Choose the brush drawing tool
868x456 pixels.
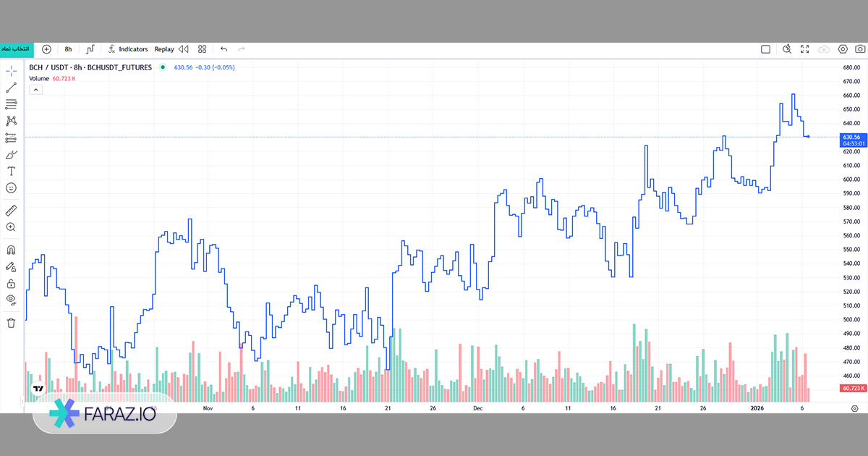(11, 154)
